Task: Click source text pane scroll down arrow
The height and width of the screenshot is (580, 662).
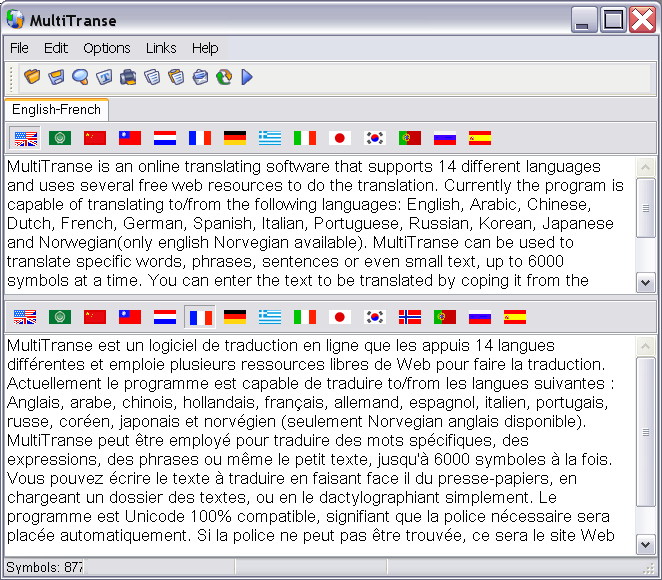Action: click(x=646, y=282)
